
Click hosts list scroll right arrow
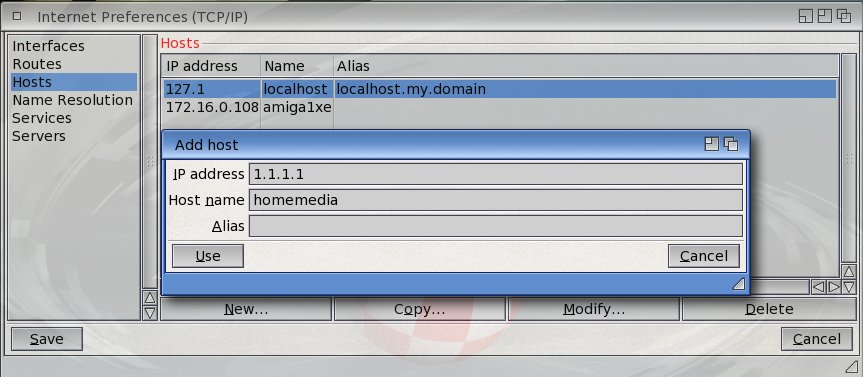click(833, 287)
